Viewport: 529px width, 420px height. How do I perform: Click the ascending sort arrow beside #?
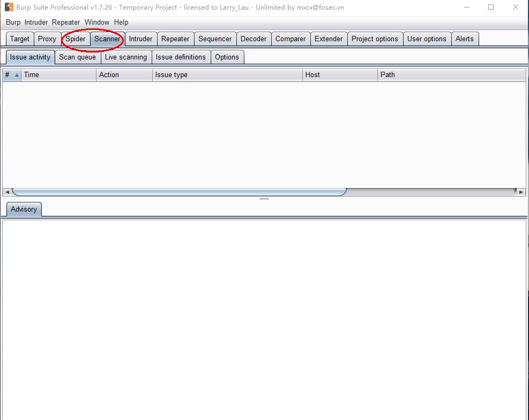pos(17,75)
